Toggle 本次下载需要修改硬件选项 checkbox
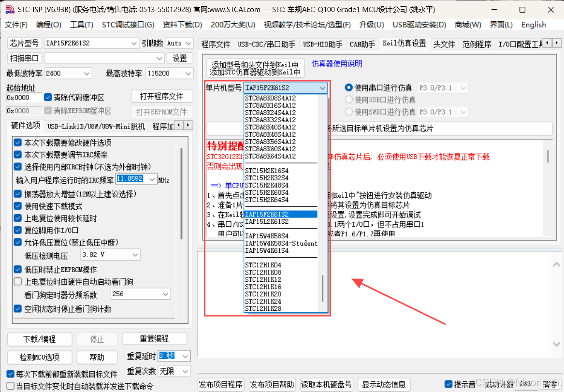 (17, 143)
